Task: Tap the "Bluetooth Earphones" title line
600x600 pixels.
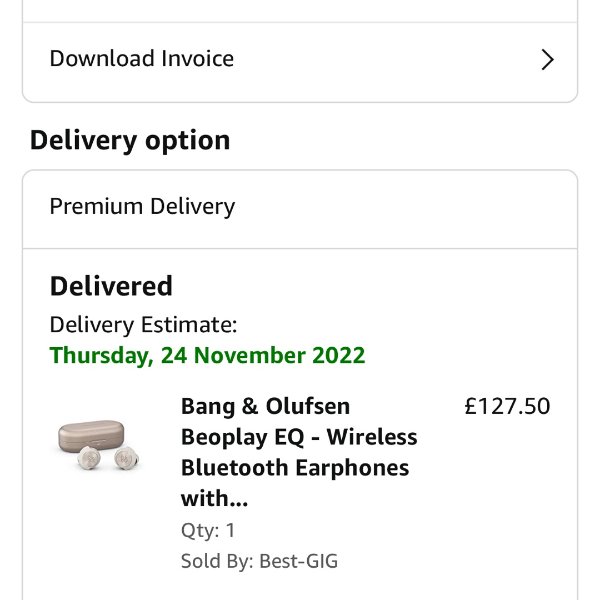Action: [x=295, y=468]
